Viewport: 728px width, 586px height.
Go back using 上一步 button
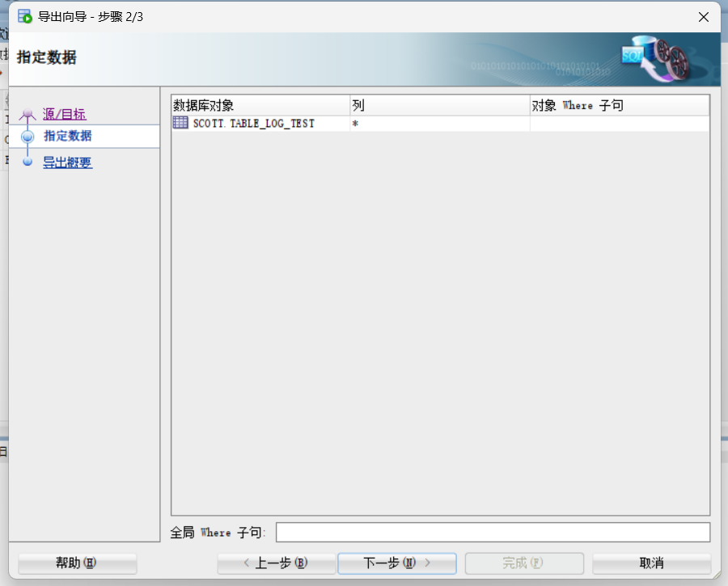point(276,563)
